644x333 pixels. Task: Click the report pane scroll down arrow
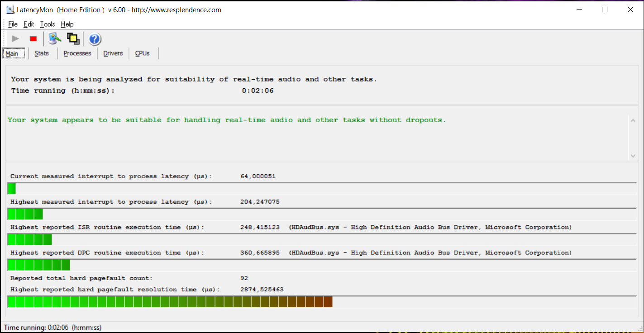[x=633, y=156]
